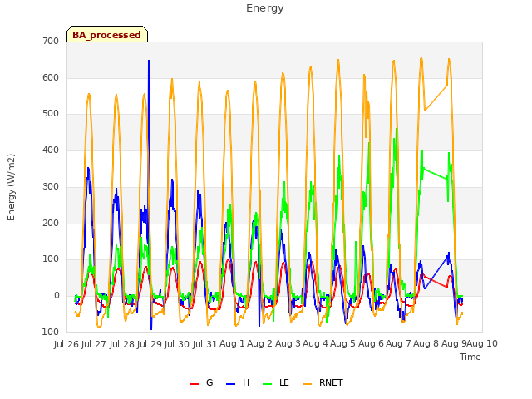Viewport: 532px width, 399px height.
Task: Click the orange RNET legend color marker
Action: pyautogui.click(x=307, y=384)
